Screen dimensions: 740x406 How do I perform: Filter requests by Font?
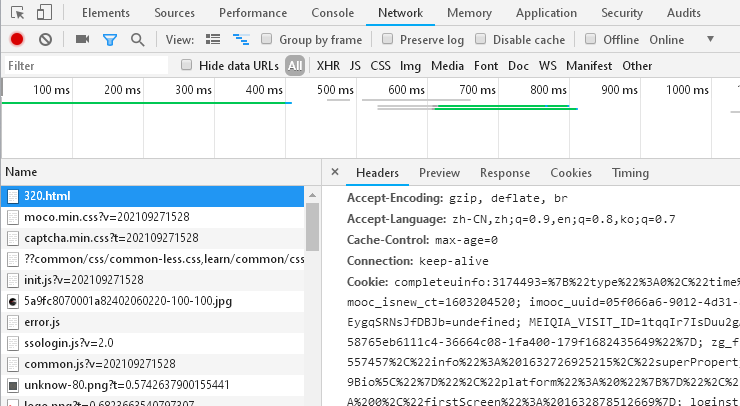[x=486, y=66]
